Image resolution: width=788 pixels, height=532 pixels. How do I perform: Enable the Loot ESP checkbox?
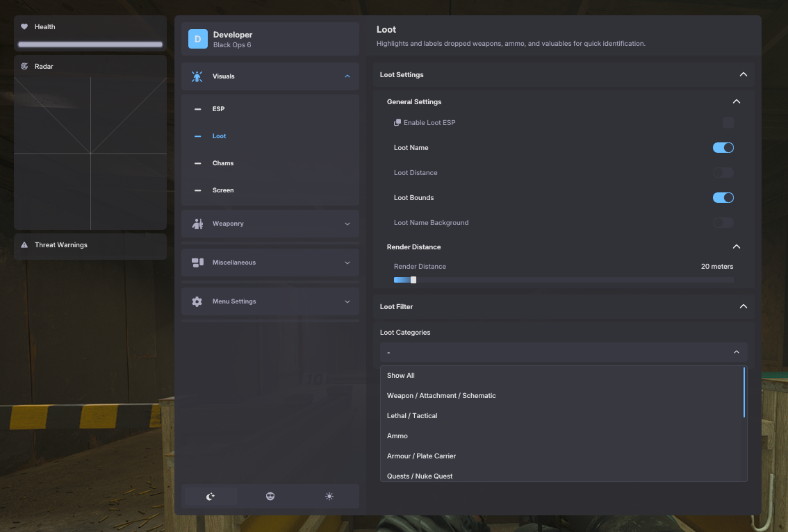click(x=728, y=123)
